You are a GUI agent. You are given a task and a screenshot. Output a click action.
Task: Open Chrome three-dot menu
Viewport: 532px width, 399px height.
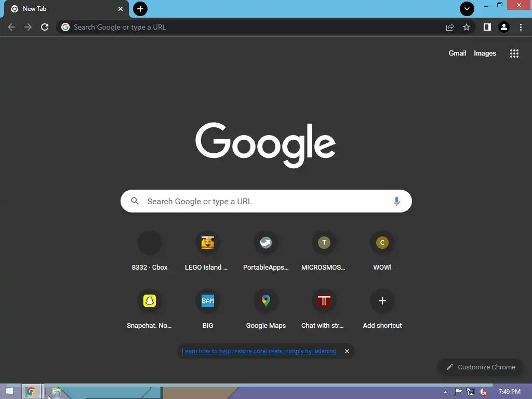521,27
